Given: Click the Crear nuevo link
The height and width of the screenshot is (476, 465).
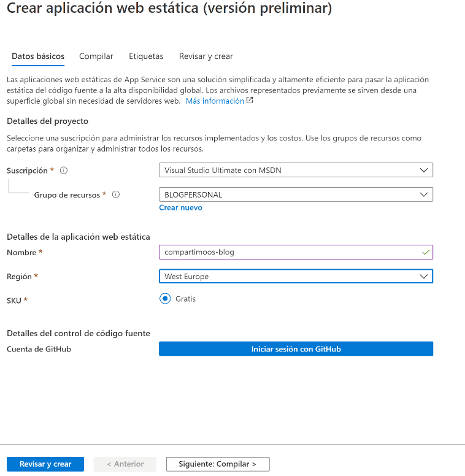Looking at the screenshot, I should click(x=180, y=208).
